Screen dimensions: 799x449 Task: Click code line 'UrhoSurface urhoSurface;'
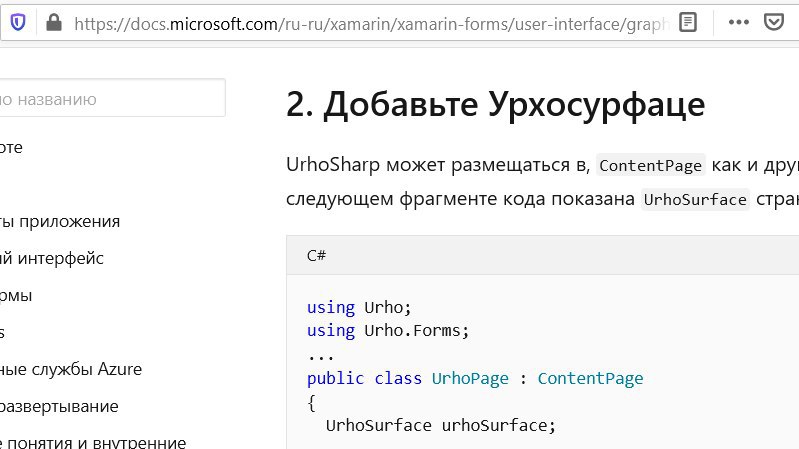coord(440,425)
